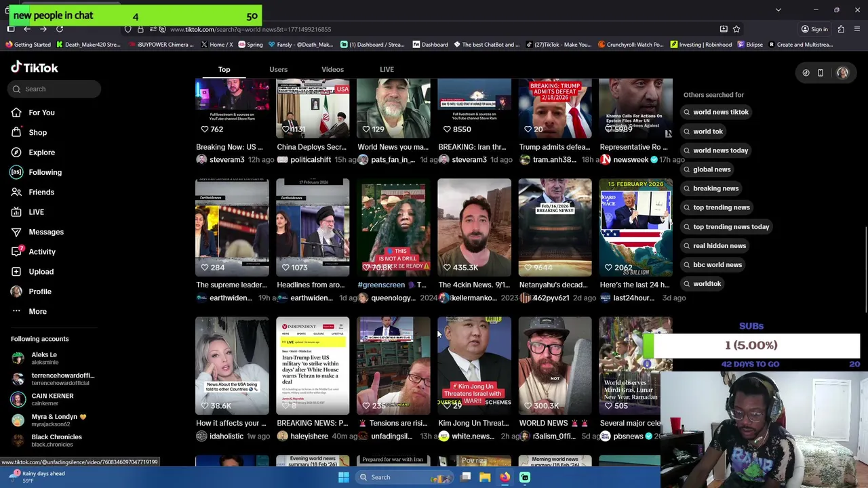This screenshot has height=488, width=868.
Task: Click the taskbar Search box
Action: (404, 477)
